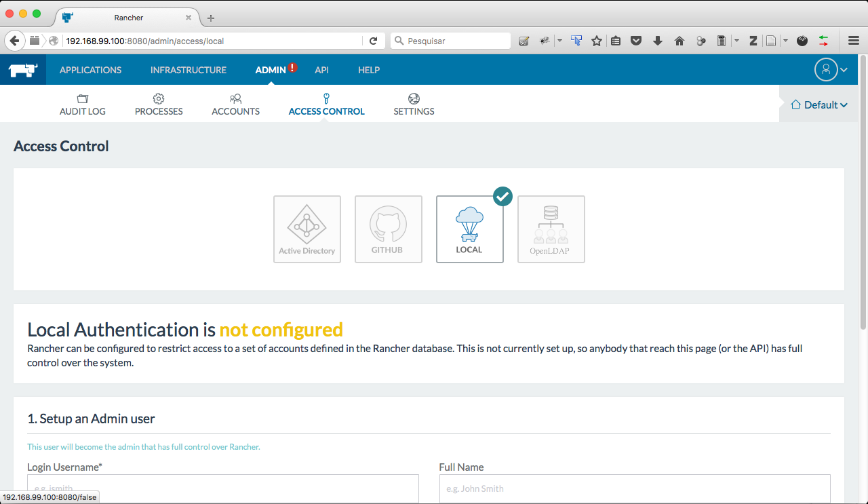Open the HELP menu
The height and width of the screenshot is (504, 868).
pyautogui.click(x=369, y=70)
